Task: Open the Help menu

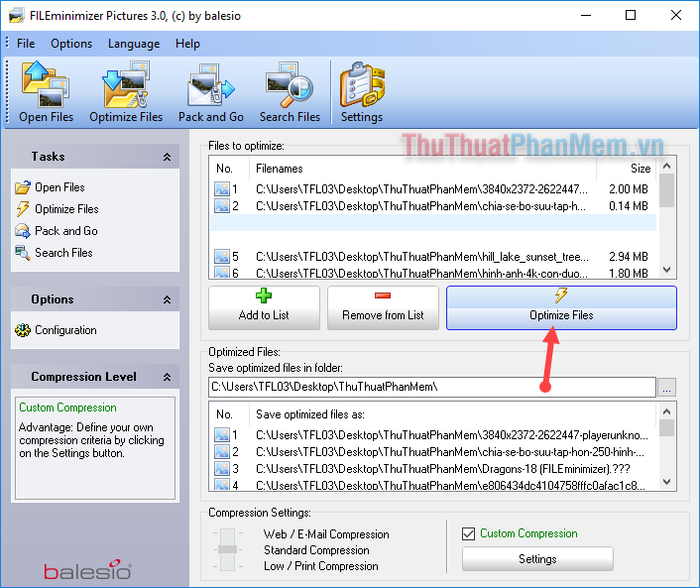Action: pos(188,44)
